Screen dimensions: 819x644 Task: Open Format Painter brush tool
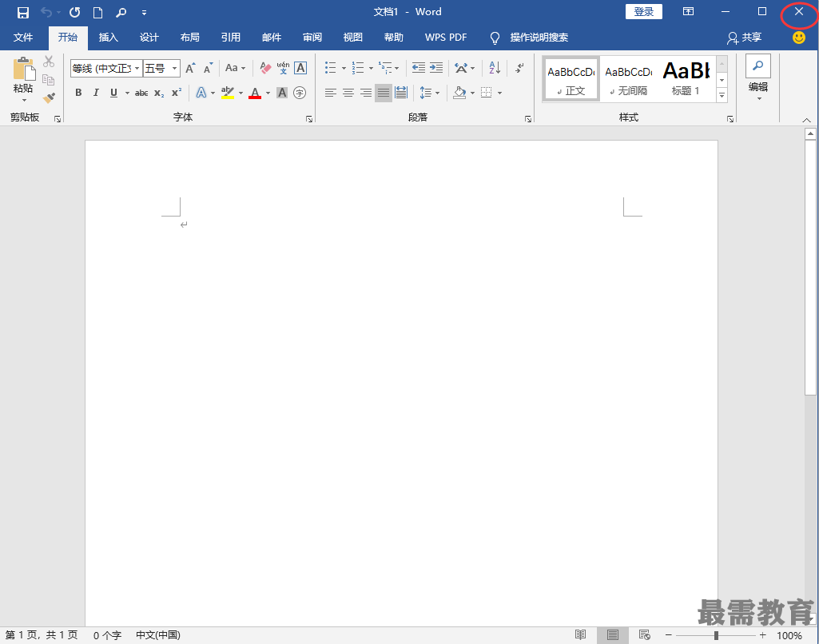49,97
